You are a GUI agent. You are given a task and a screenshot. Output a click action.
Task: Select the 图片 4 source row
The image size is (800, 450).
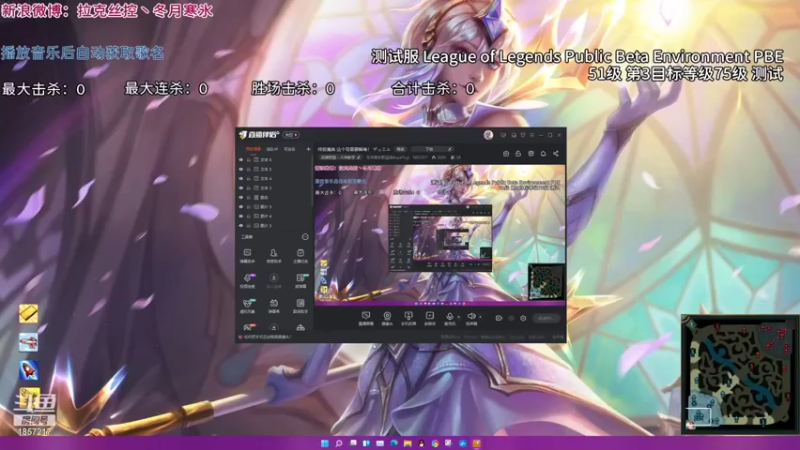point(274,216)
